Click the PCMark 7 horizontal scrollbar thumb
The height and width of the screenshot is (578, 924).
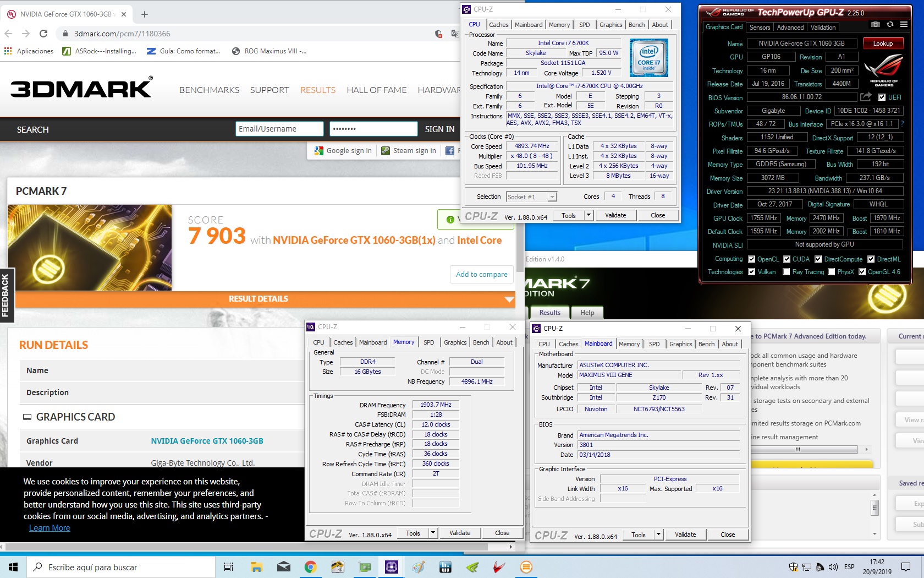tap(798, 449)
